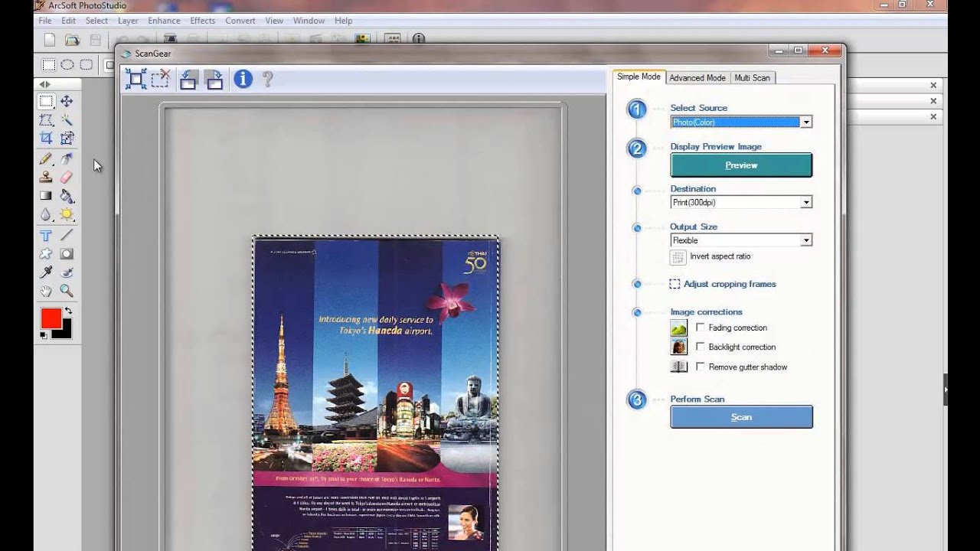Click the ScanGear information icon
Screen dimensions: 980x551
point(243,78)
